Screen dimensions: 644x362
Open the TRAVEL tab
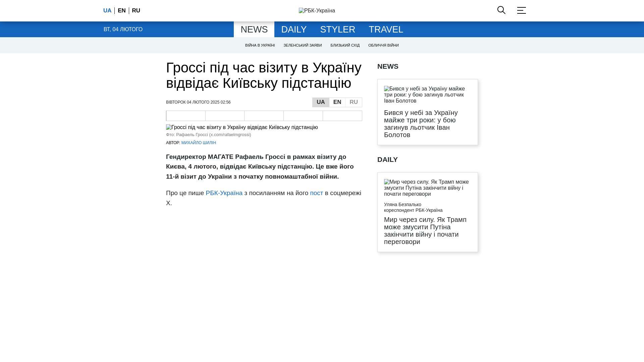point(386,29)
